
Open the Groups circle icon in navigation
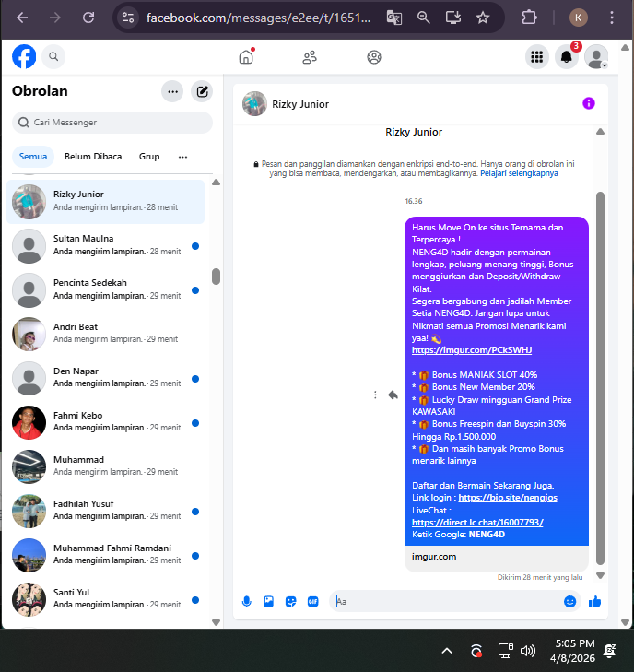pos(374,57)
